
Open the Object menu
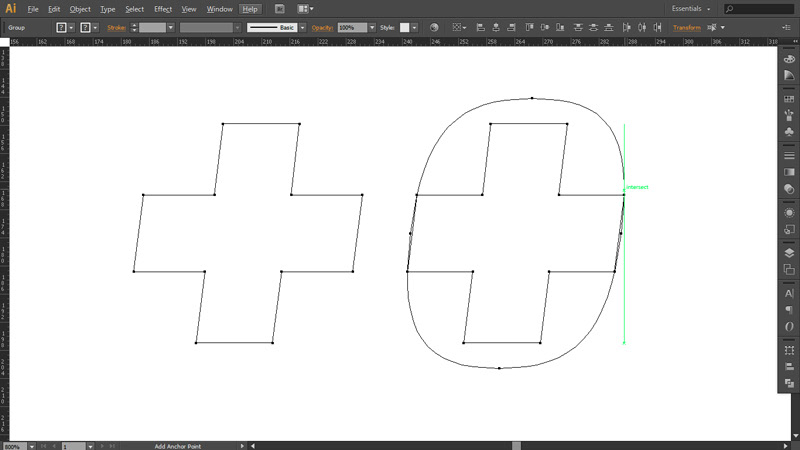tap(80, 9)
